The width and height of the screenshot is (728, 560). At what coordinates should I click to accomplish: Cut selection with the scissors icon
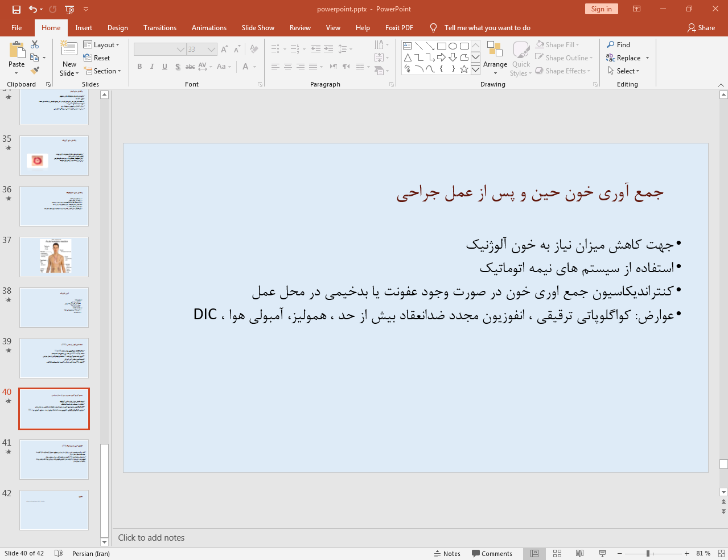pyautogui.click(x=35, y=44)
